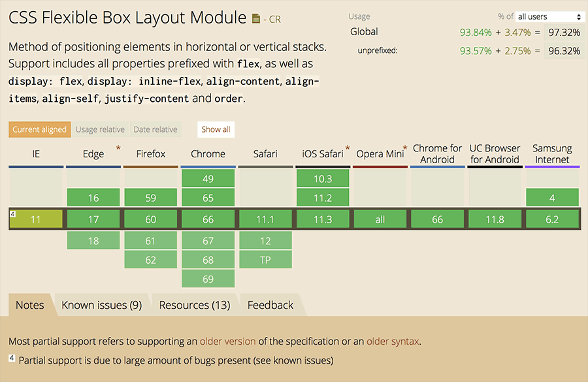Select the Opera Mini 'all' cell
This screenshot has height=382, width=588.
380,219
